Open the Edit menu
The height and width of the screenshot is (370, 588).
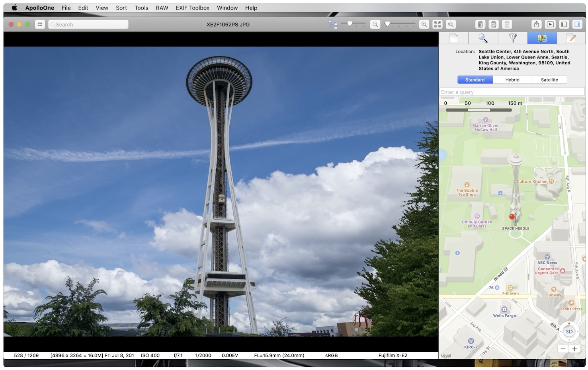click(x=83, y=8)
